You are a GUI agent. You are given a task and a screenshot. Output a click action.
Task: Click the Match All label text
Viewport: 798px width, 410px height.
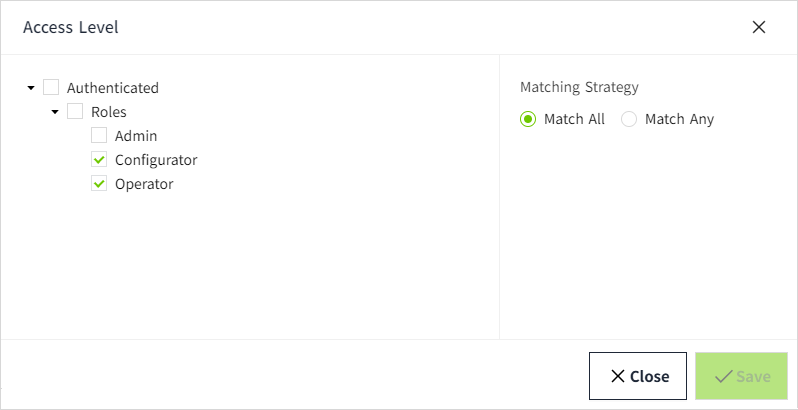[574, 119]
